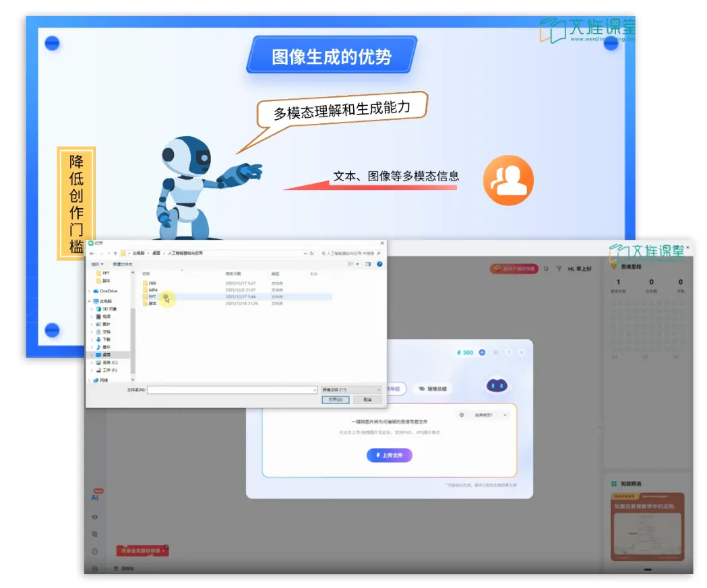Click the 桌面 breadcrumb in the address bar
Viewport: 707px width, 588px height.
[x=156, y=253]
